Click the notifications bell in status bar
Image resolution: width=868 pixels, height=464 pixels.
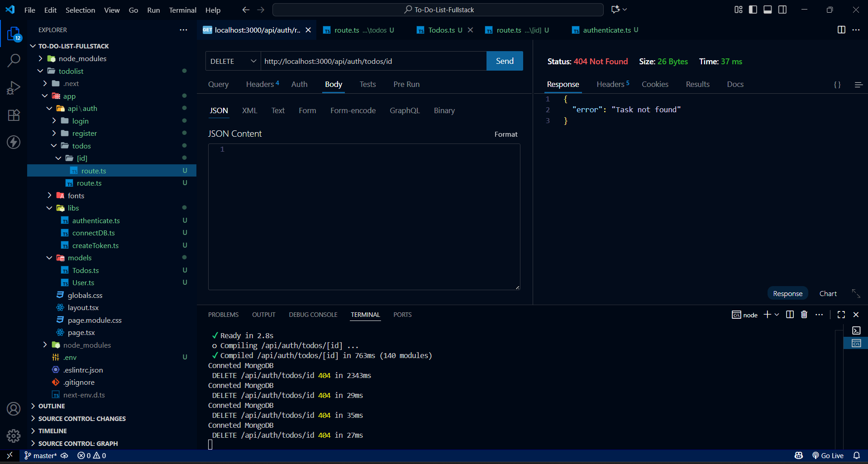(x=856, y=455)
